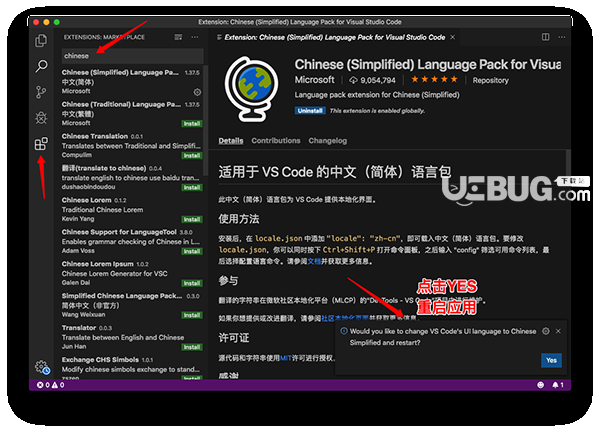Open notifications bell in status bar
600x432 pixels.
coord(558,385)
